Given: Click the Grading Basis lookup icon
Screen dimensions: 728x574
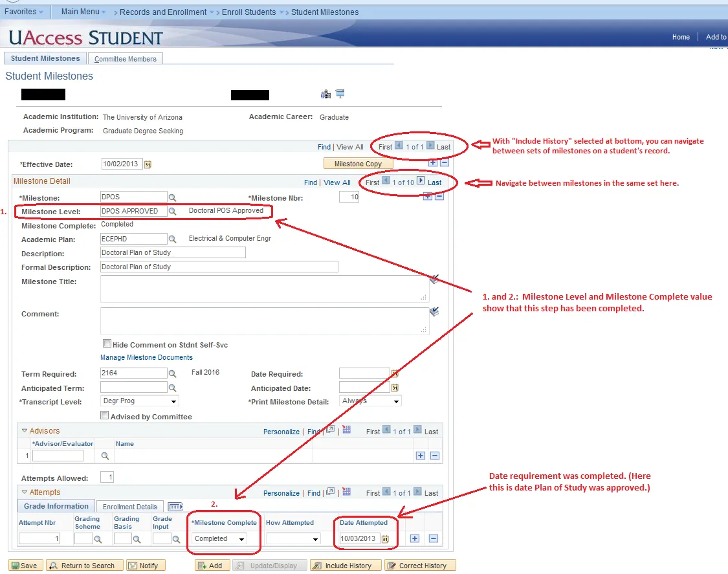Looking at the screenshot, I should (137, 539).
